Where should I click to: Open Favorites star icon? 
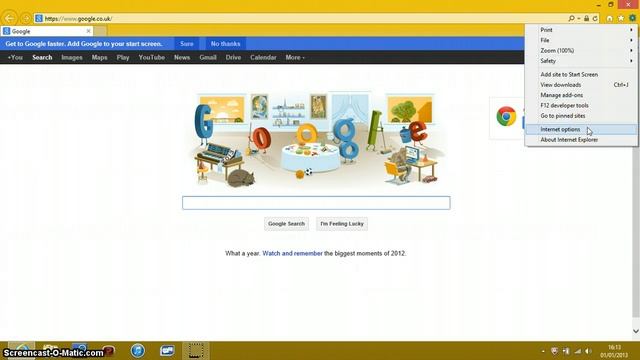621,18
